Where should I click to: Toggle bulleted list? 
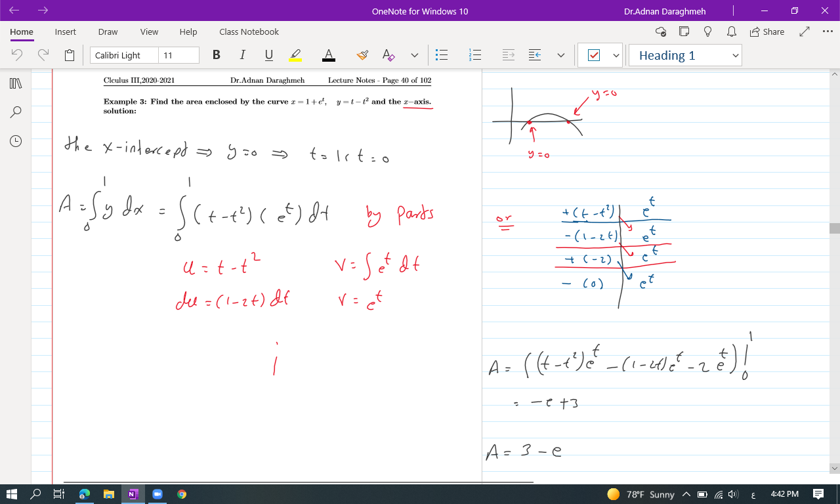(x=442, y=55)
